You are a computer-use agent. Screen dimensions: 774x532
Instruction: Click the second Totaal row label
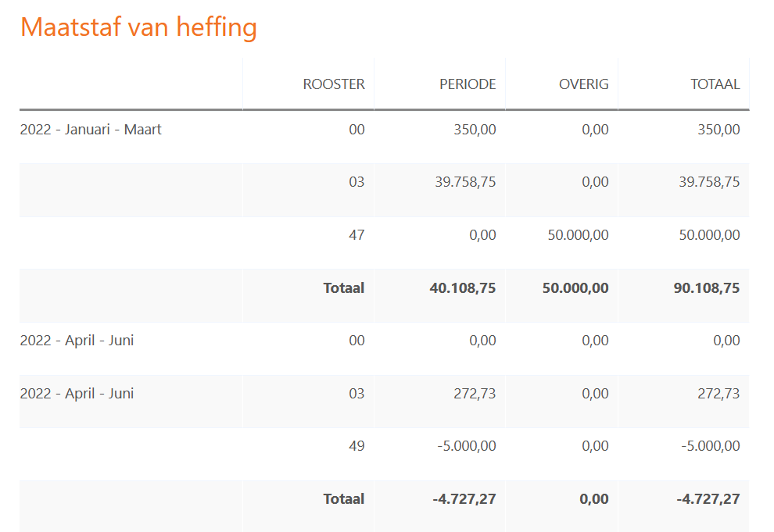343,499
